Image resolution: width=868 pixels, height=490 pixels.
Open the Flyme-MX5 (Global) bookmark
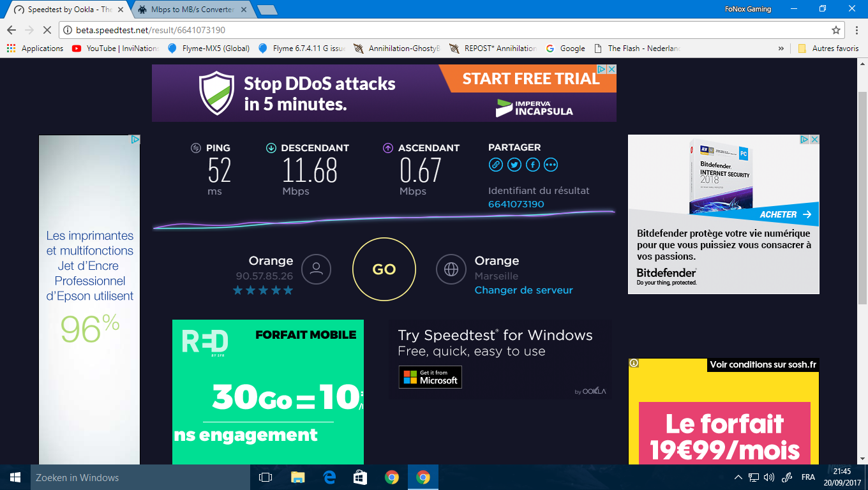[208, 48]
